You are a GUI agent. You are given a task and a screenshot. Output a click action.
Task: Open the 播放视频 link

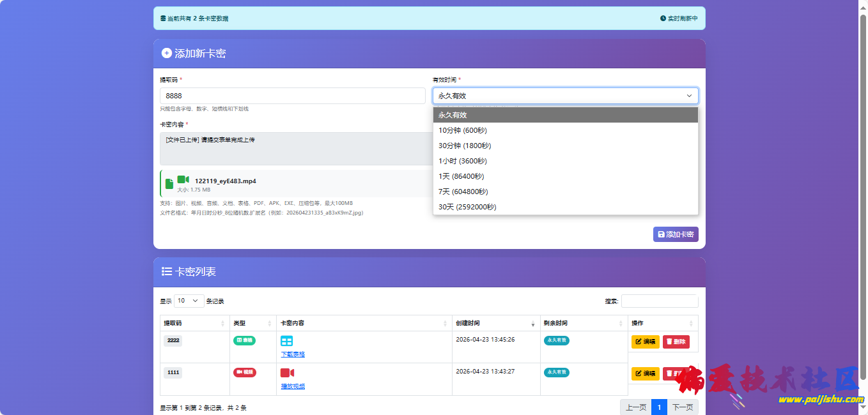292,386
